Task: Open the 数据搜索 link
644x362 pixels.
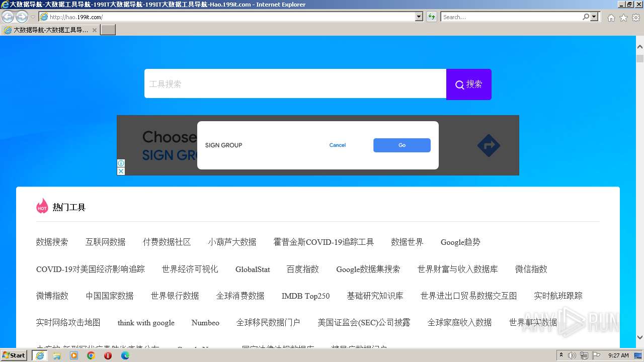Action: pyautogui.click(x=52, y=242)
